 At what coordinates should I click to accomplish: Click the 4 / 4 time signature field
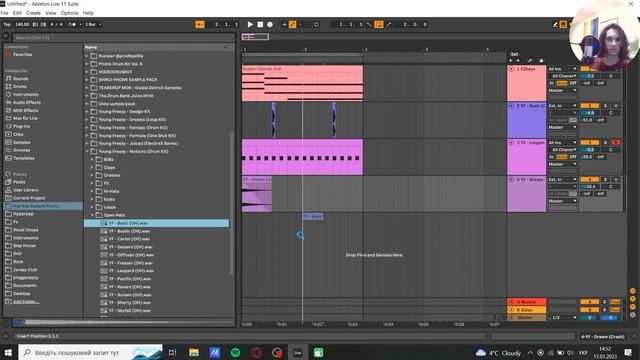(x=56, y=24)
